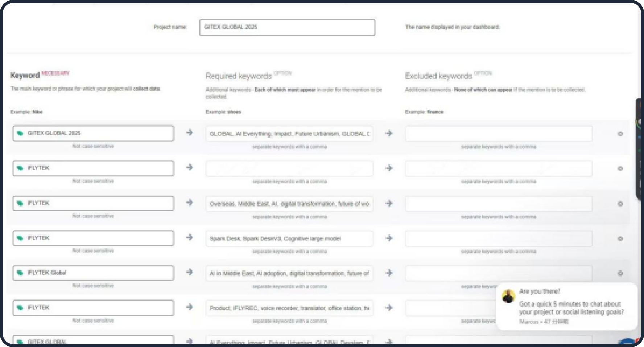This screenshot has width=644, height=347.
Task: Click Marcus's avatar in the chat popup
Action: point(508,296)
